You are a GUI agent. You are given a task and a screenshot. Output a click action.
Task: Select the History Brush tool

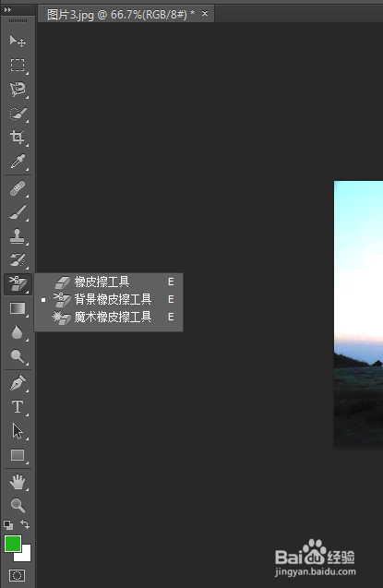point(18,260)
